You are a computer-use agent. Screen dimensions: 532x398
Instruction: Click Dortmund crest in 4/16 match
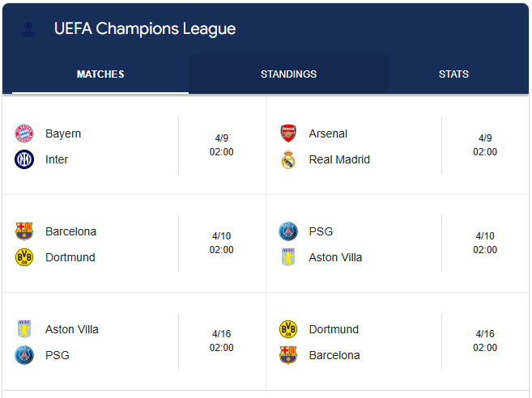click(x=288, y=329)
